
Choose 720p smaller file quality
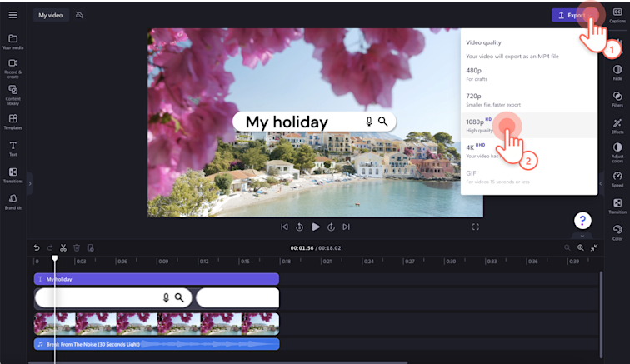point(528,100)
